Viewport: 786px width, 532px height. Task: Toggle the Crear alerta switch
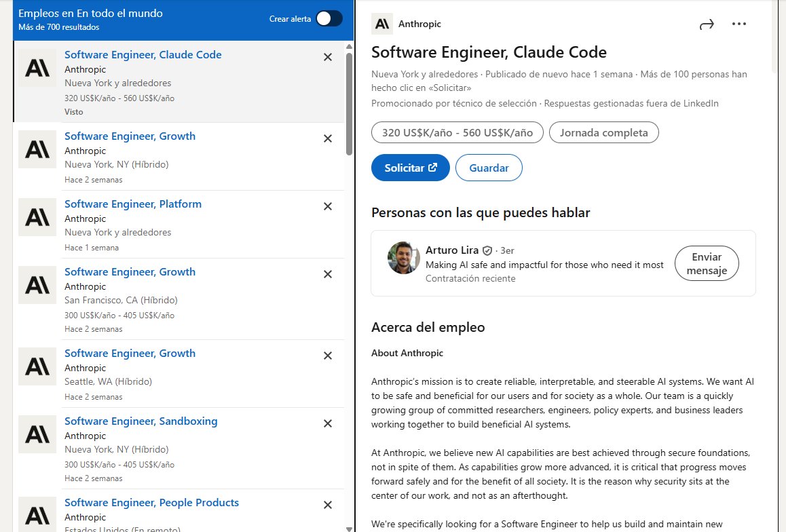coord(329,18)
